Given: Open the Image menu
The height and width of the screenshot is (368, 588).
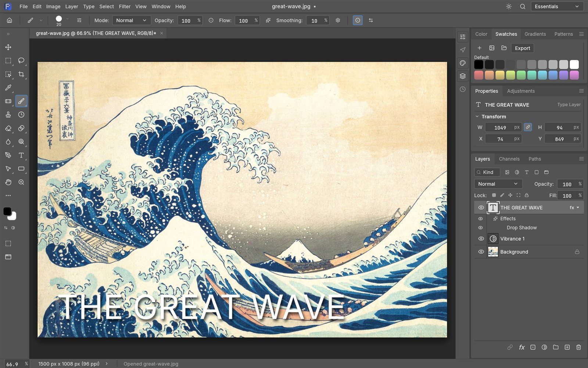Looking at the screenshot, I should coord(53,7).
